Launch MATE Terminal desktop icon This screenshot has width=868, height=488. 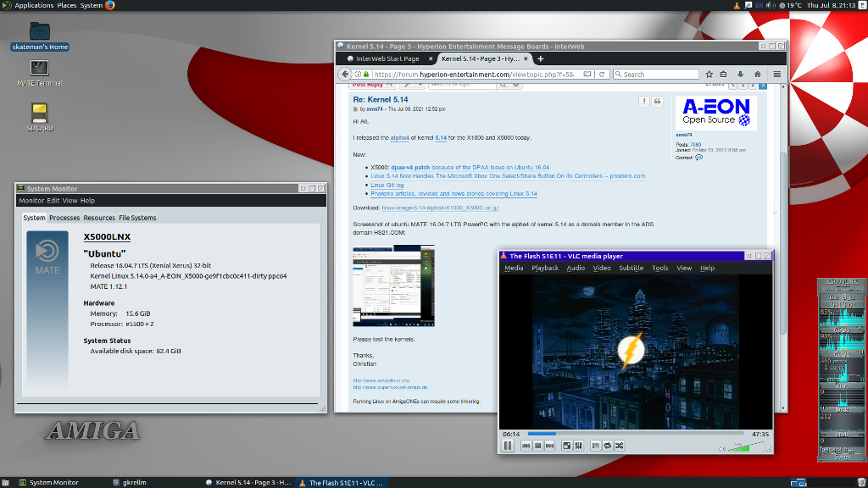coord(39,73)
